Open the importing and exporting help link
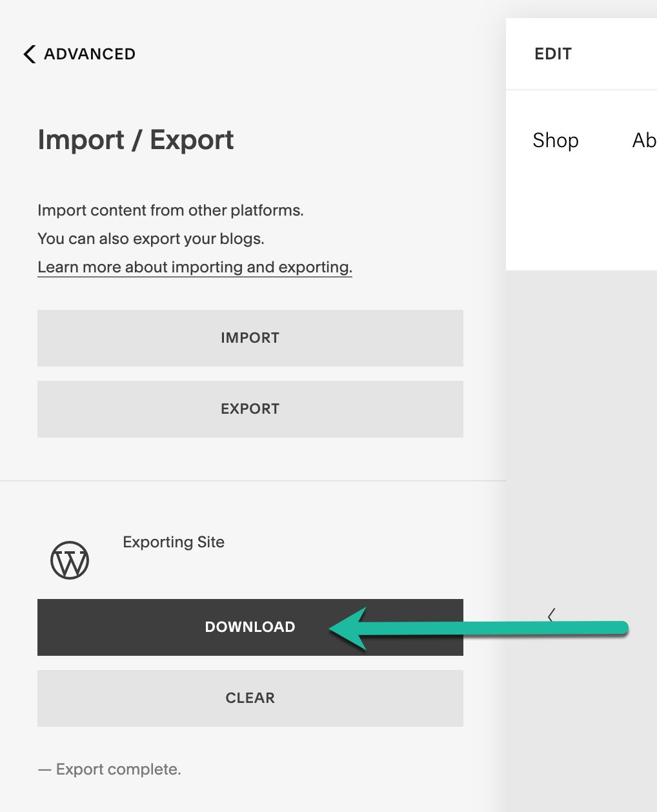657x812 pixels. tap(194, 267)
